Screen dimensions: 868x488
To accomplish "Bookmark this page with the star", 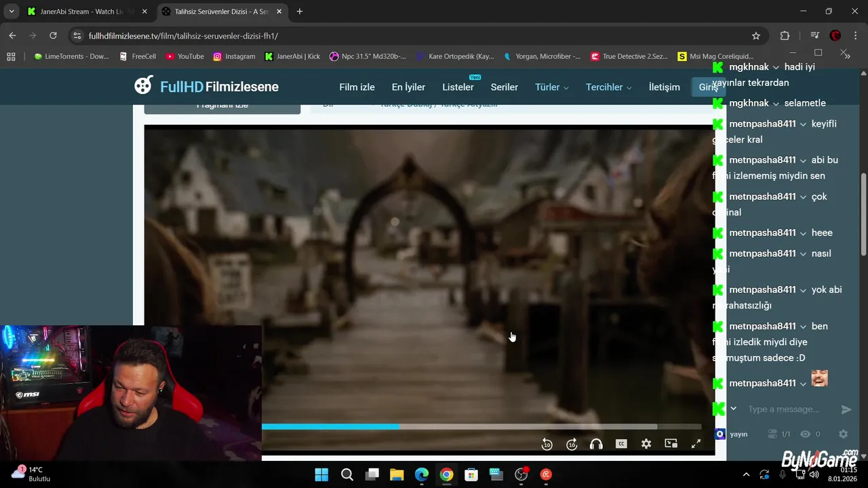I will [756, 36].
